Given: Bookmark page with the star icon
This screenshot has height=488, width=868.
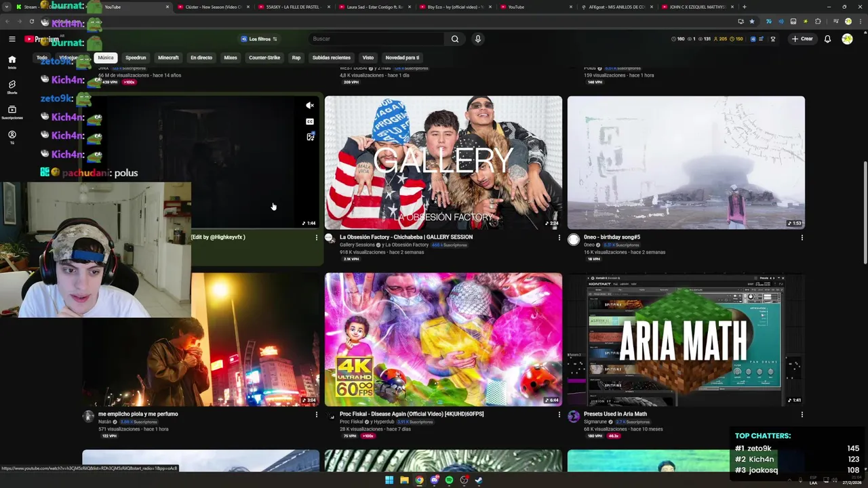Looking at the screenshot, I should (751, 21).
